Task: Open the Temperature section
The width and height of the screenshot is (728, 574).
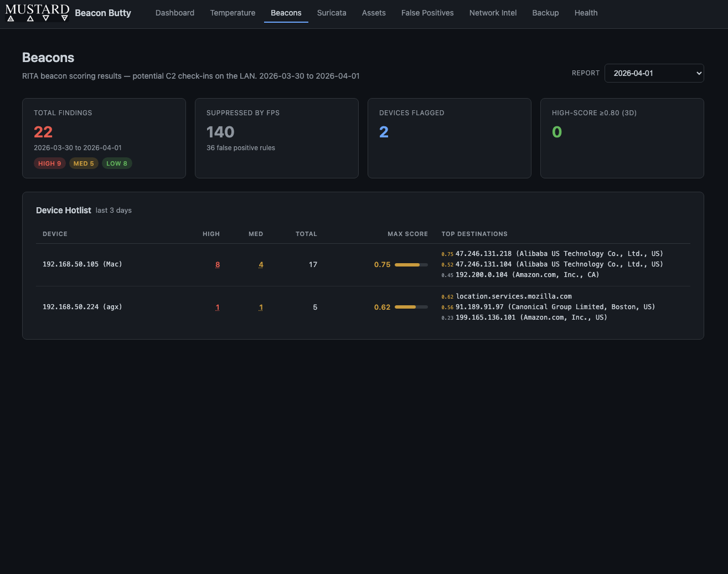Action: (233, 13)
